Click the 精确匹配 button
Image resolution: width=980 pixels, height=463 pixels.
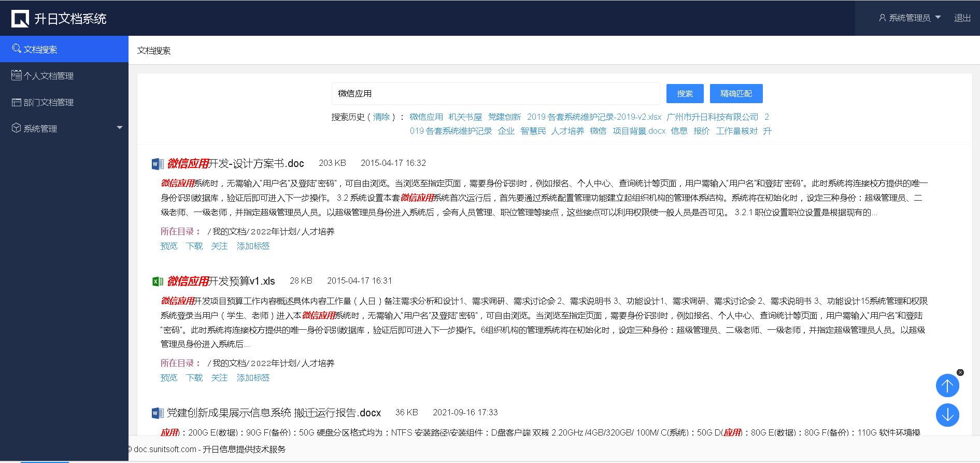pyautogui.click(x=736, y=93)
